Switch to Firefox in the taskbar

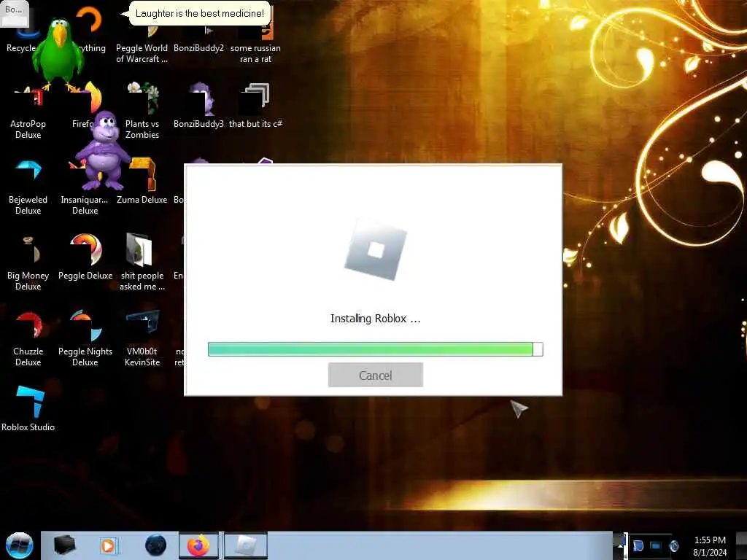[x=198, y=545]
